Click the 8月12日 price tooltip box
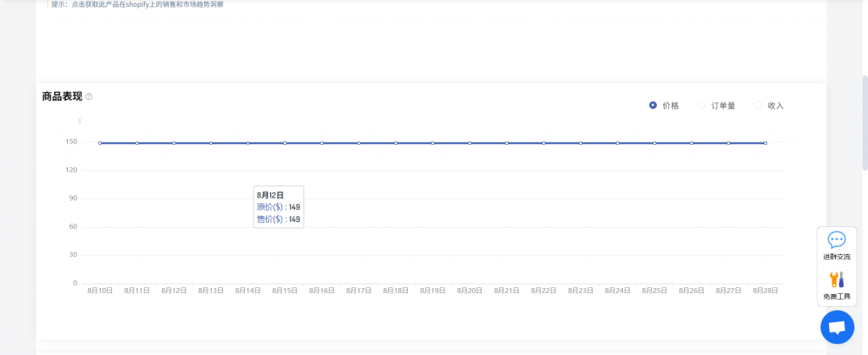This screenshot has height=355, width=868. 278,207
